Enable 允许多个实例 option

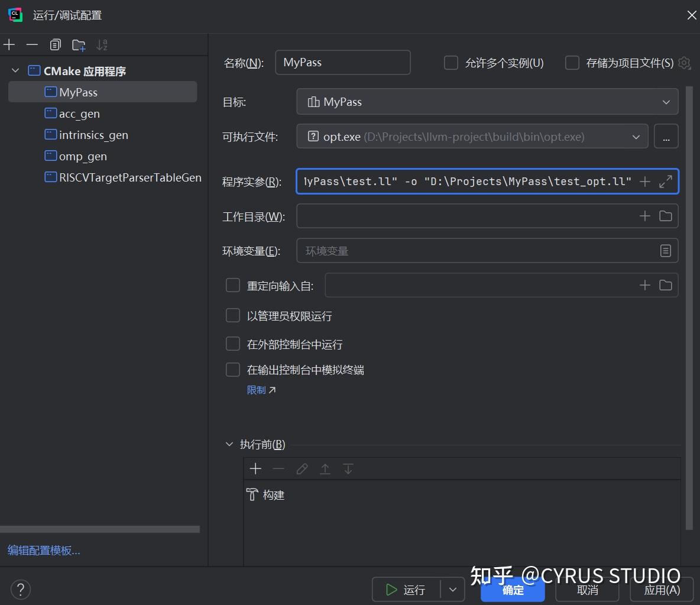(x=451, y=62)
